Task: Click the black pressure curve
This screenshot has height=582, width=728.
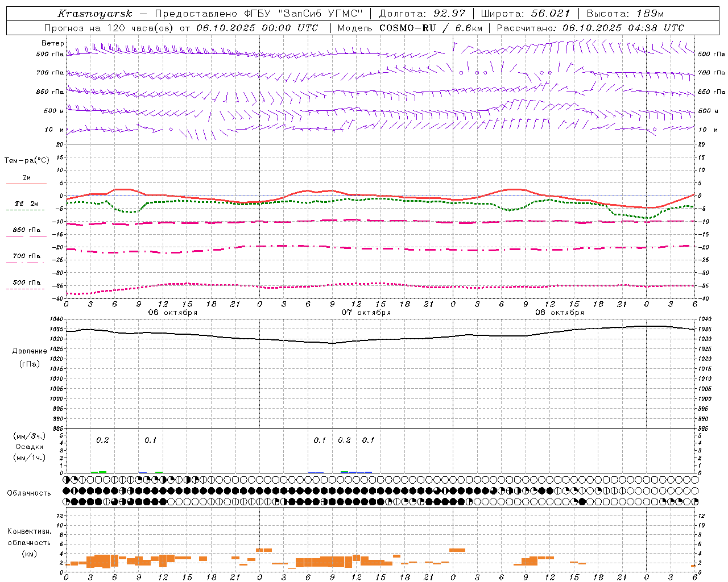Action: [381, 339]
